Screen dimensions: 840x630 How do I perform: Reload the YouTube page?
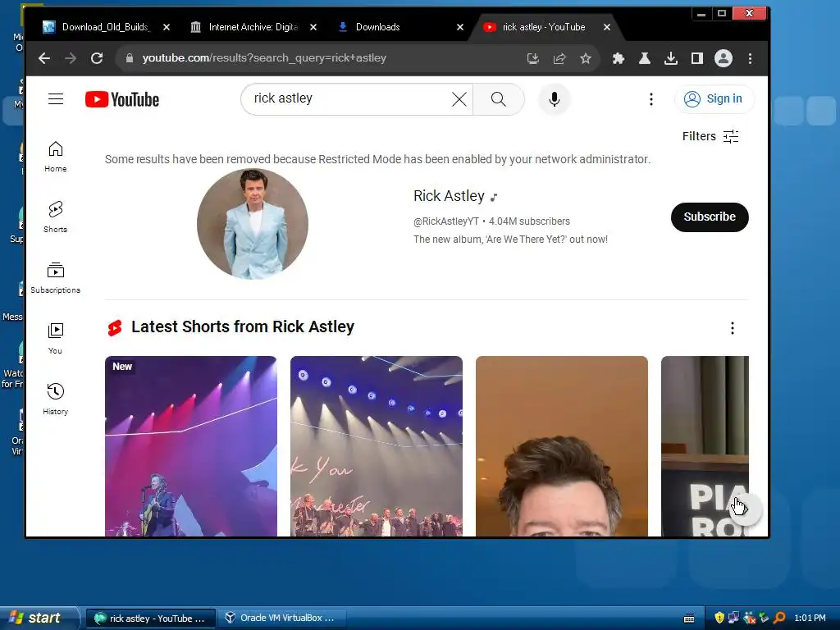point(97,58)
